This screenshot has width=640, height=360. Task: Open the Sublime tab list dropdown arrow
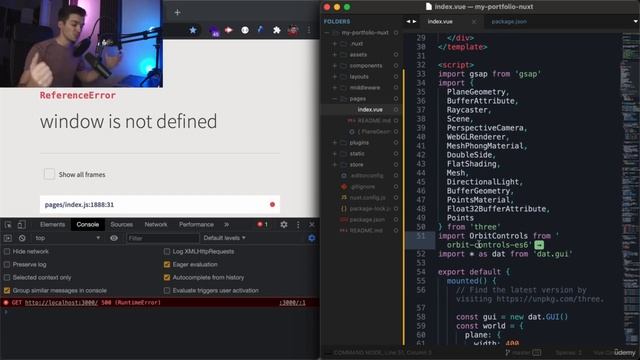point(636,21)
